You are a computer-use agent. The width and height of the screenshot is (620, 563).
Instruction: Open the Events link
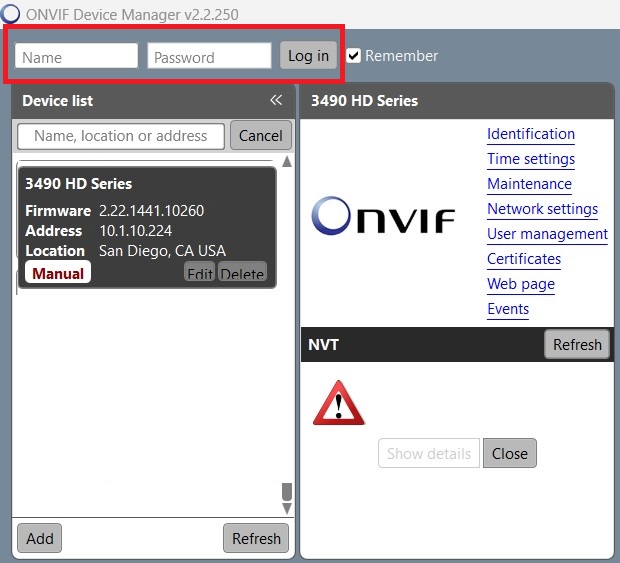click(508, 309)
